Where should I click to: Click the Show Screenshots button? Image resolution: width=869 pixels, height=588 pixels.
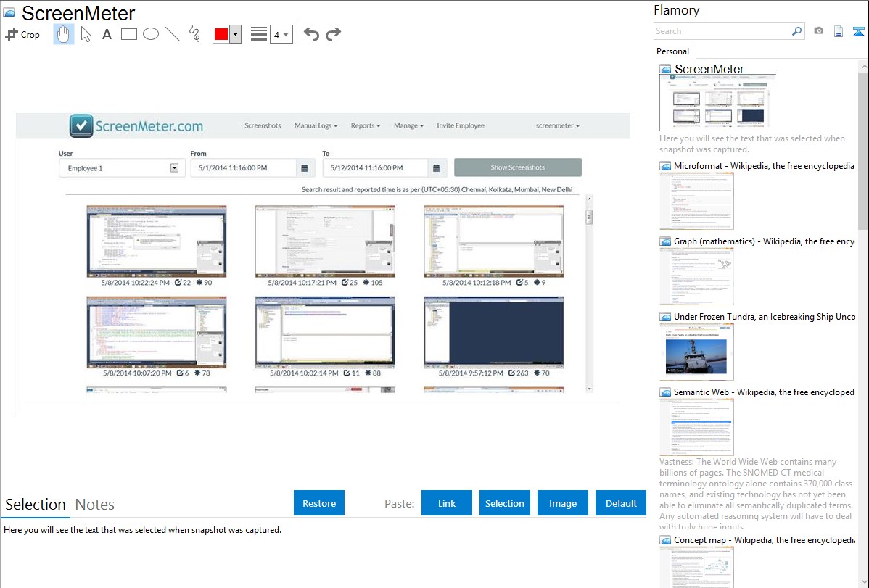518,167
